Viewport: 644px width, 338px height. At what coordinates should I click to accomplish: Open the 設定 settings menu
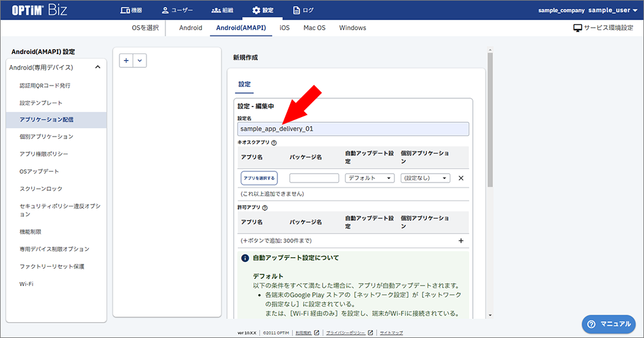coord(262,10)
